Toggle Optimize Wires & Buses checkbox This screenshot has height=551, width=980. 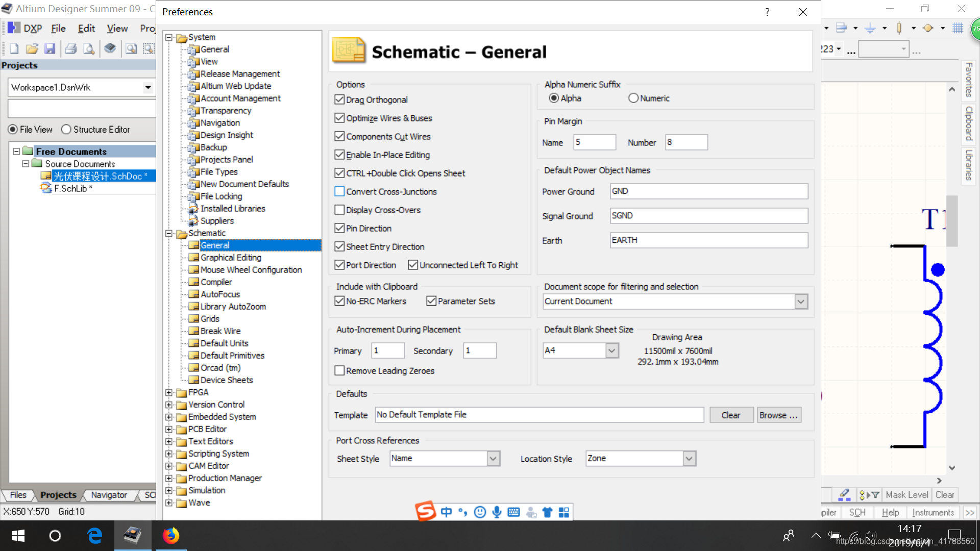click(339, 118)
